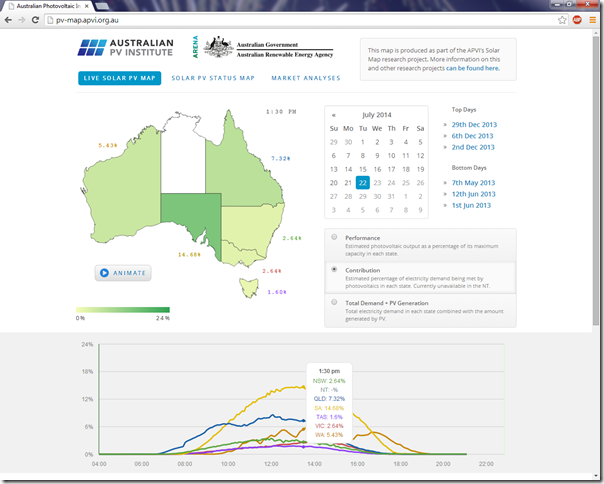Click Northern Territory on the map
604x484 pixels.
tap(183, 158)
